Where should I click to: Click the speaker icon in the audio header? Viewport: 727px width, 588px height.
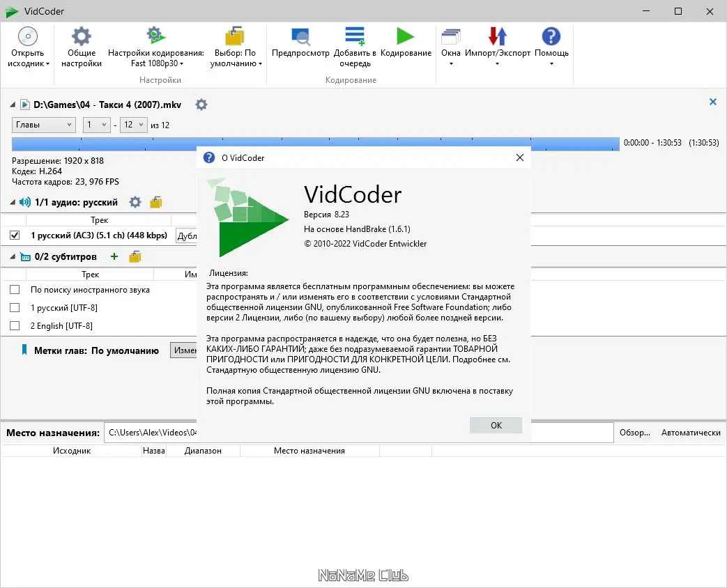tap(25, 202)
